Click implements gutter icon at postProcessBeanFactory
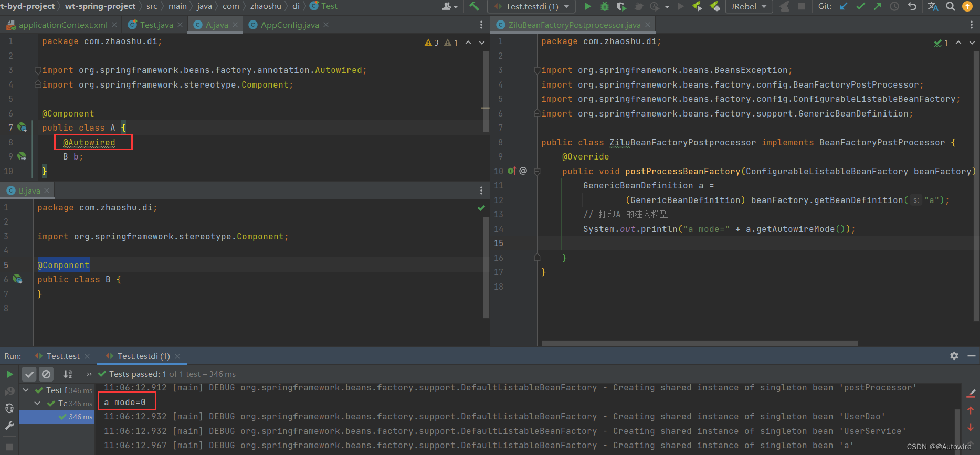This screenshot has height=455, width=980. 512,171
